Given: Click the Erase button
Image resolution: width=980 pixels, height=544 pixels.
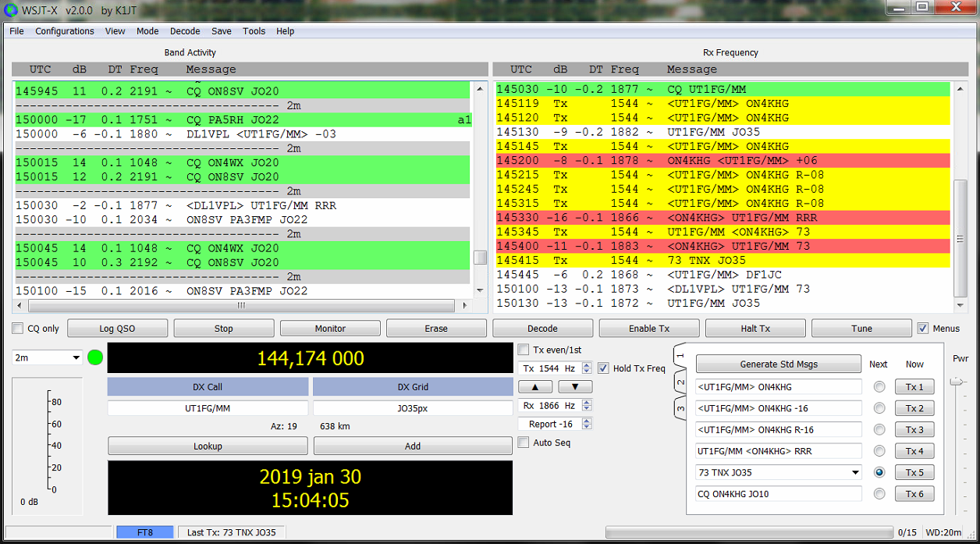Looking at the screenshot, I should click(x=436, y=329).
